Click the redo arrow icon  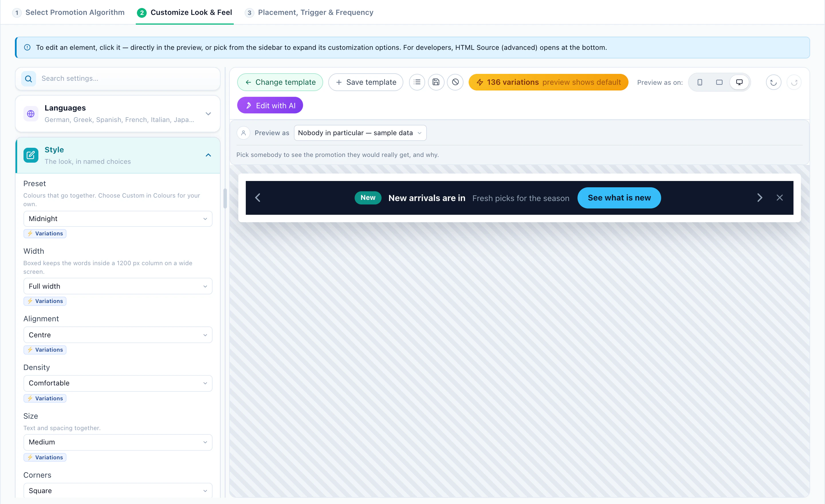(794, 82)
